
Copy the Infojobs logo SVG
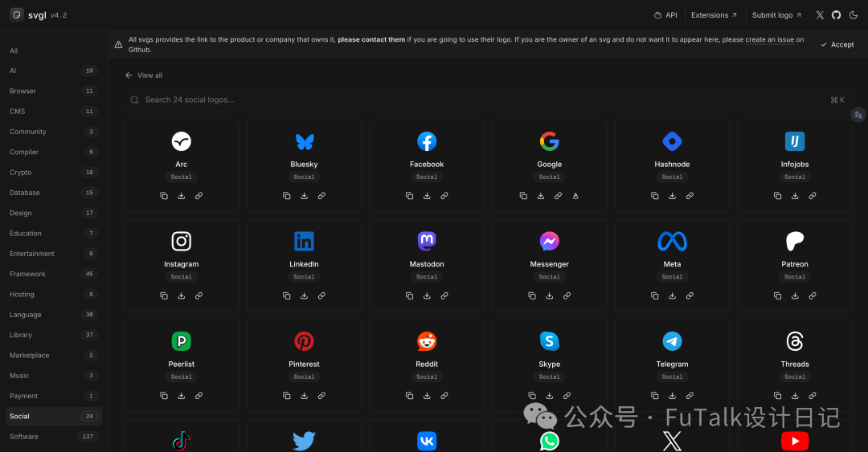(778, 196)
